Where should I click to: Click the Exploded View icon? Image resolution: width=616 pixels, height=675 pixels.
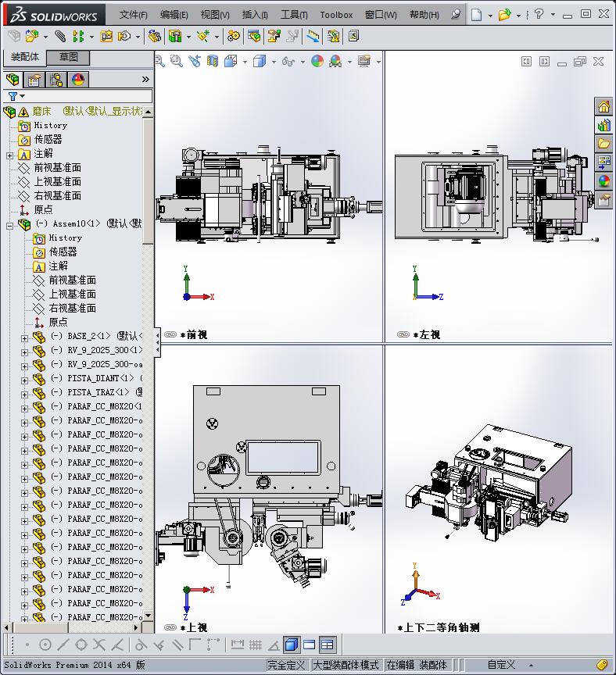click(274, 36)
